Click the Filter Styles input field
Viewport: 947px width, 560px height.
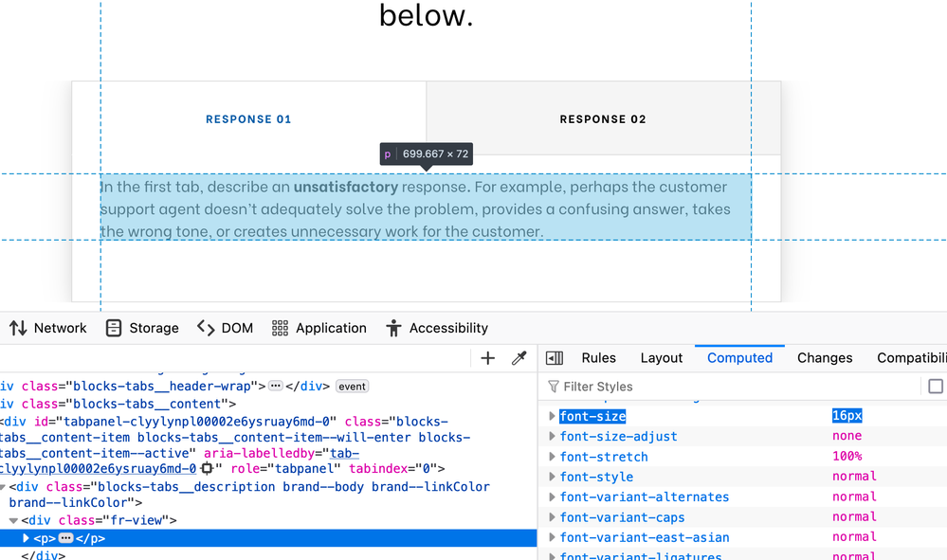(x=730, y=387)
